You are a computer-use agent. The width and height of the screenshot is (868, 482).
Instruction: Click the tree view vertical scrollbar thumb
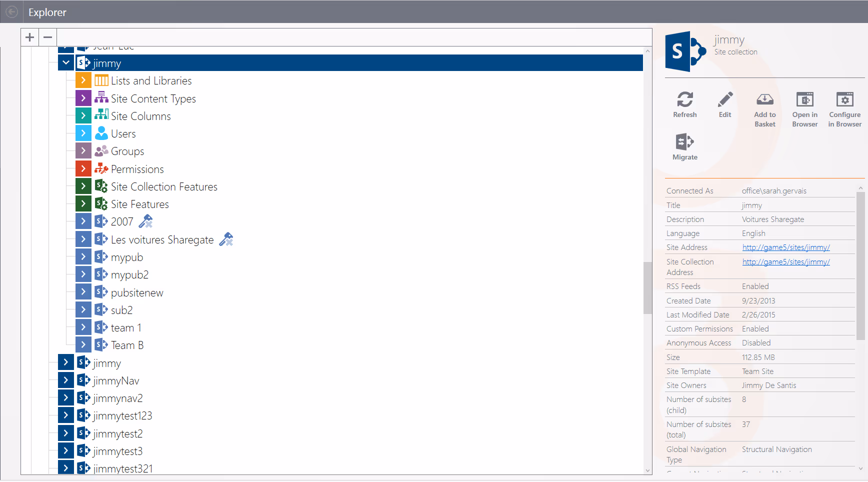click(647, 287)
